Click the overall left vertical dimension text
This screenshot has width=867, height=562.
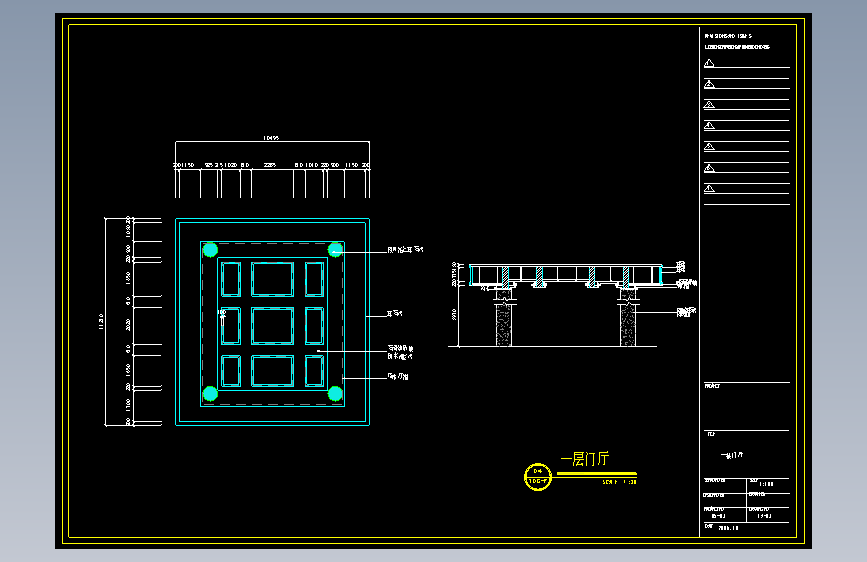point(101,321)
